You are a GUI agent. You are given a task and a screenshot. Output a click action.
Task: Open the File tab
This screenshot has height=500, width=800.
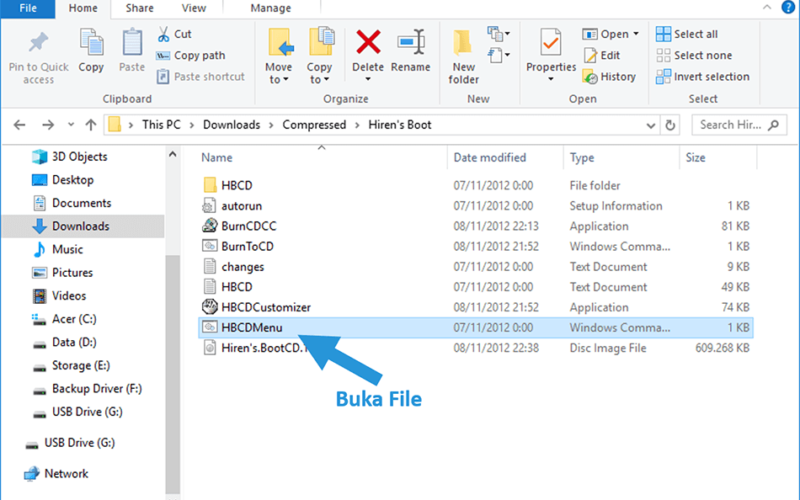[28, 9]
